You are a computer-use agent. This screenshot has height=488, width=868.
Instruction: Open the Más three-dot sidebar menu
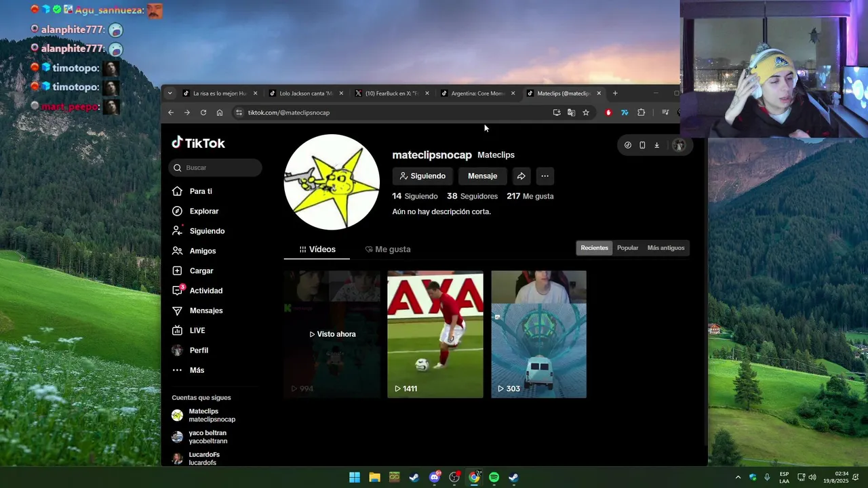click(188, 370)
